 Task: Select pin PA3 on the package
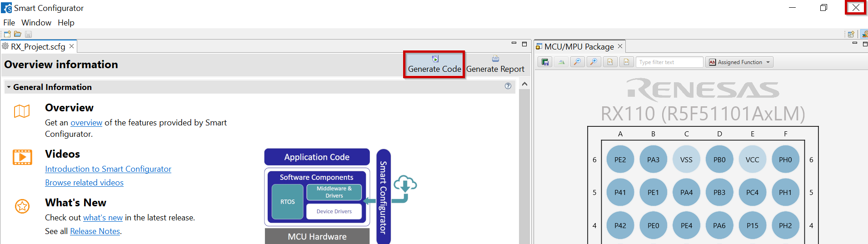tap(653, 159)
